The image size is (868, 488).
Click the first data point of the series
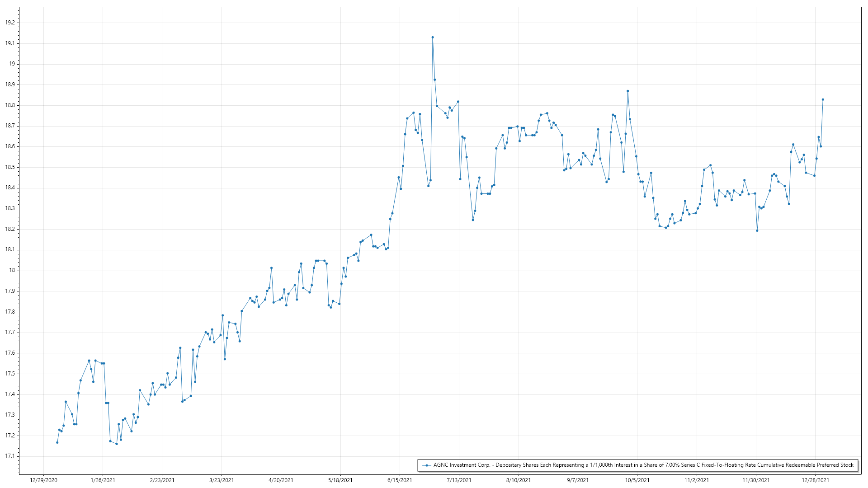[x=57, y=442]
